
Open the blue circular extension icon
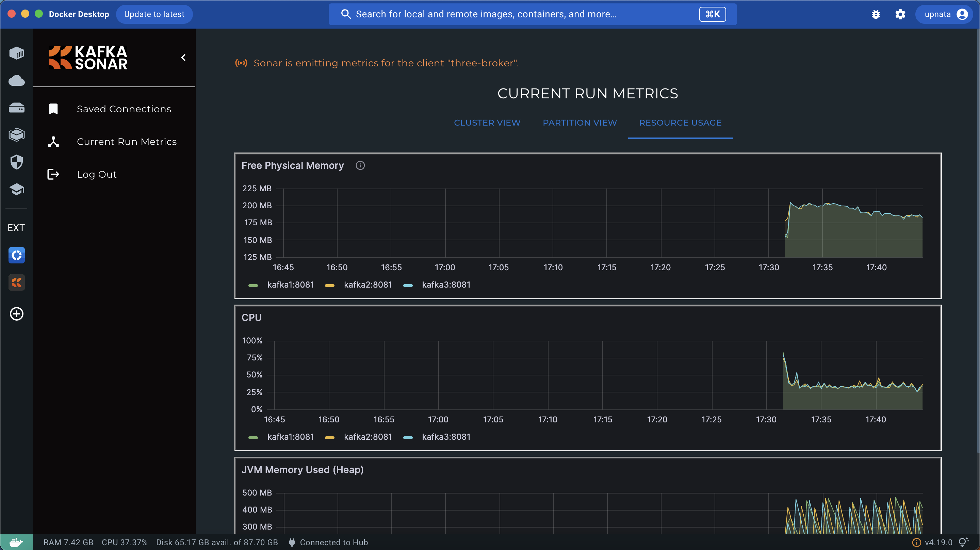tap(16, 255)
